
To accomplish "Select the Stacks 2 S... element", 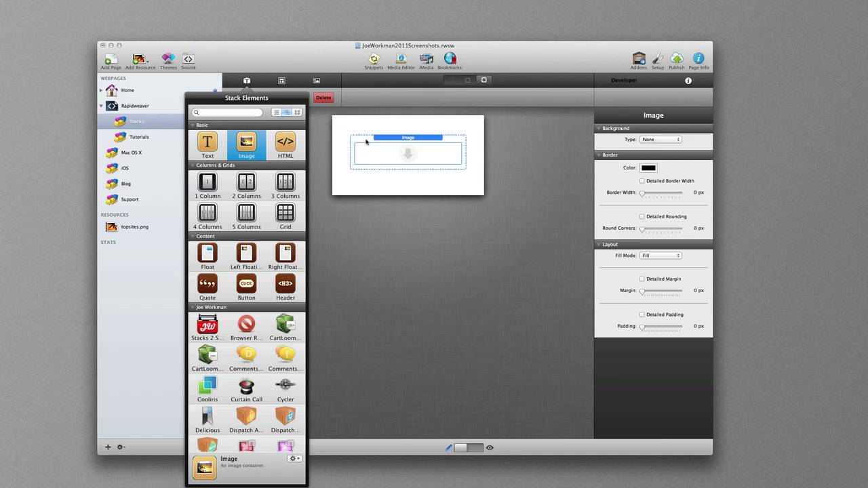I will [208, 327].
